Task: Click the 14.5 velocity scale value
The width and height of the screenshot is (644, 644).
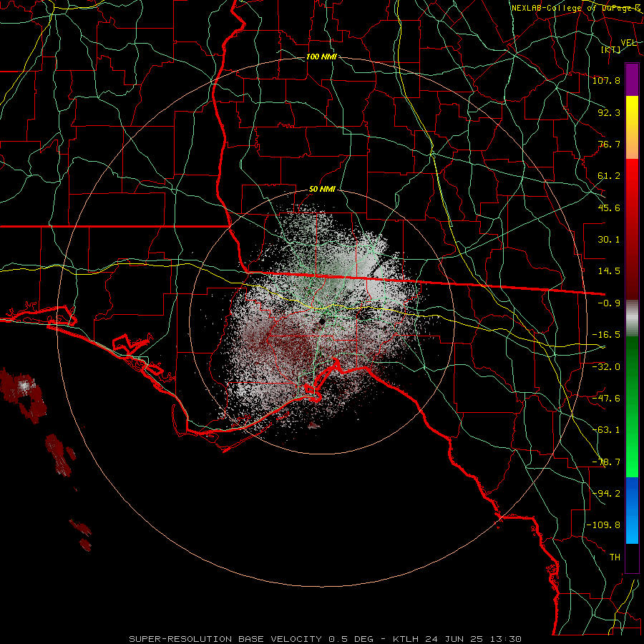Action: click(x=609, y=271)
